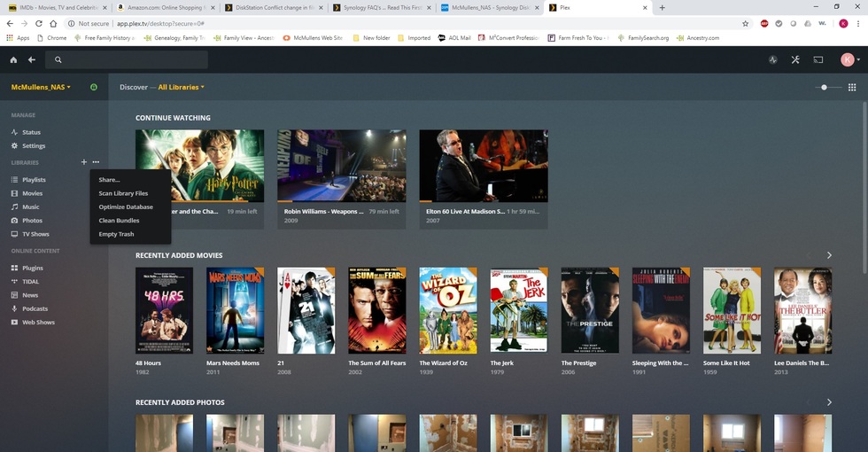This screenshot has width=868, height=452.
Task: Show next Recently Added Movies page
Action: pos(829,255)
